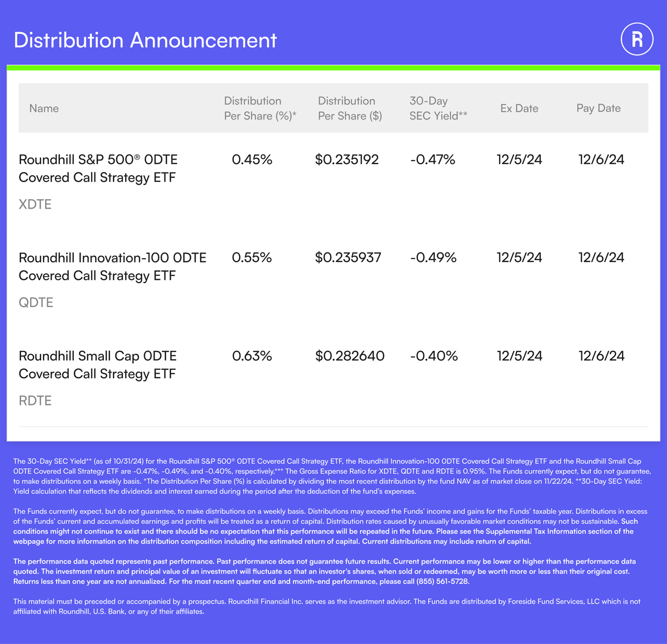Click the $0.235192 distribution amount
Screen dimensions: 667x644
click(347, 160)
